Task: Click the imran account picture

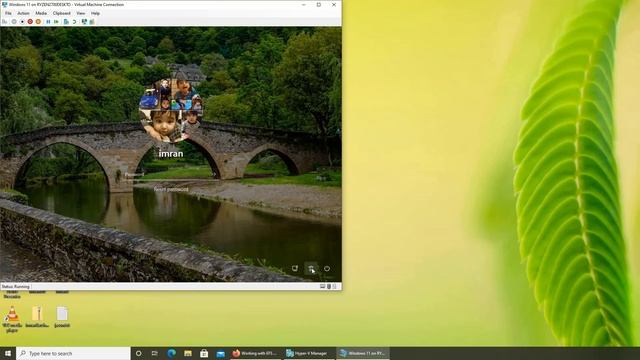Action: 171,110
